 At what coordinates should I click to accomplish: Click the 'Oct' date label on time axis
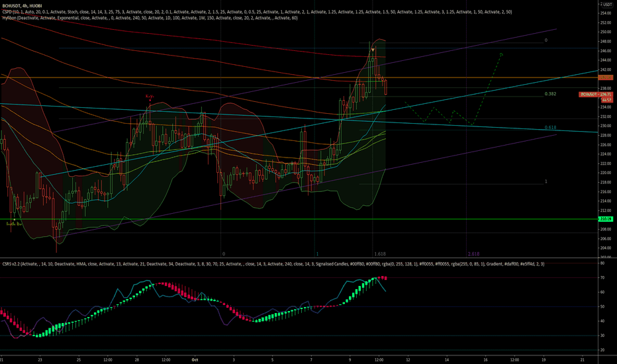tap(195, 359)
